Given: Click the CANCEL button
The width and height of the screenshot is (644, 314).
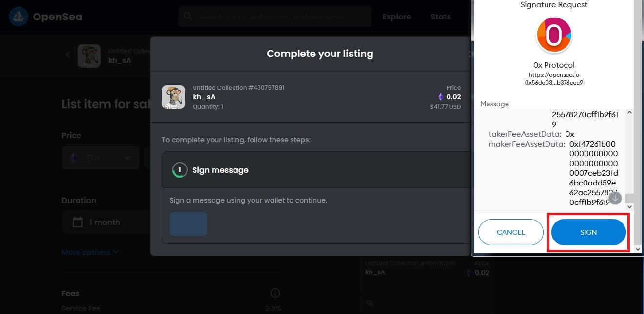Looking at the screenshot, I should (511, 232).
